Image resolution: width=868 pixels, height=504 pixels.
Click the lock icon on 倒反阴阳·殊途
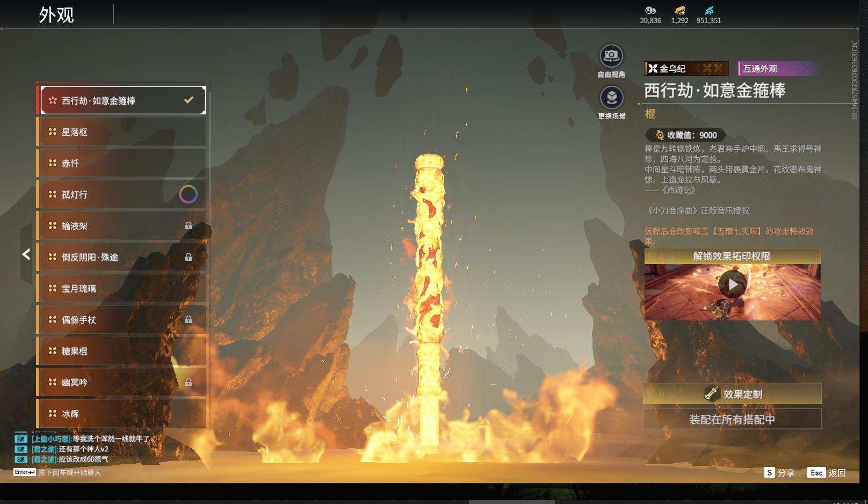(189, 257)
